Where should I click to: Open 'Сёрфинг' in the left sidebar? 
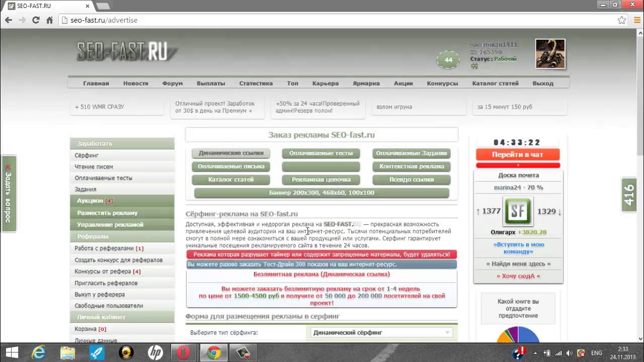(87, 155)
